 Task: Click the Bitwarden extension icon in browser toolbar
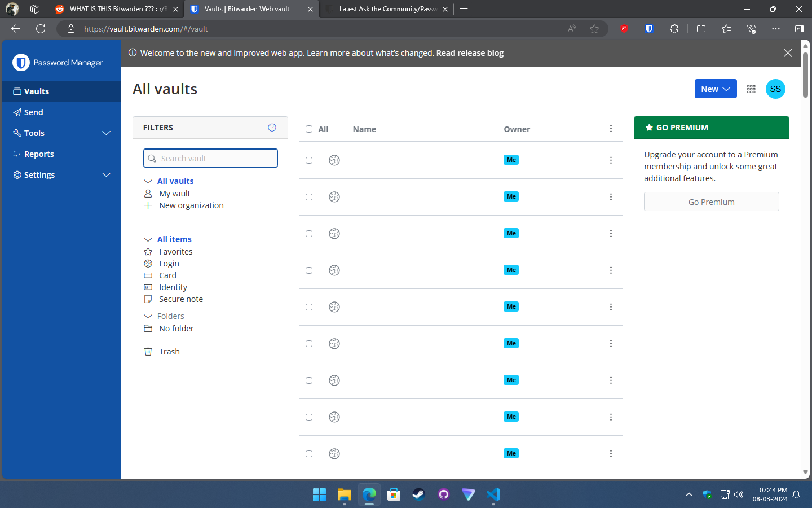649,29
